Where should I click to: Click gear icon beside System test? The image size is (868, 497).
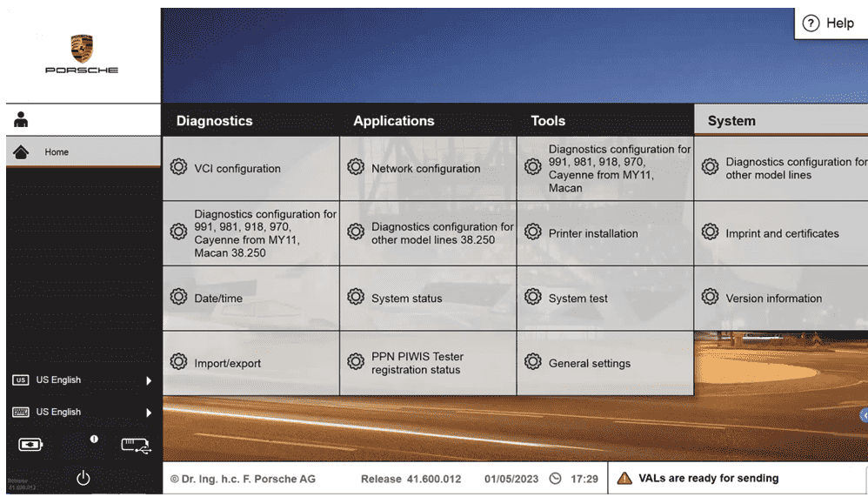click(x=532, y=297)
